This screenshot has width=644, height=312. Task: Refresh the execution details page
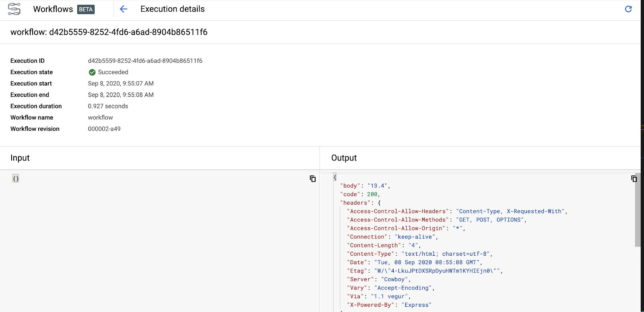pyautogui.click(x=628, y=9)
